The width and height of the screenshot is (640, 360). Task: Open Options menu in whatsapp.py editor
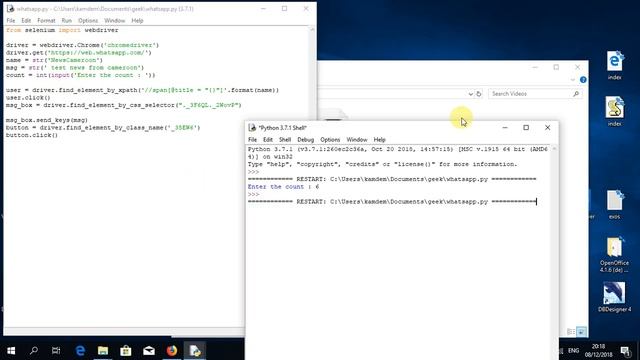[x=88, y=20]
